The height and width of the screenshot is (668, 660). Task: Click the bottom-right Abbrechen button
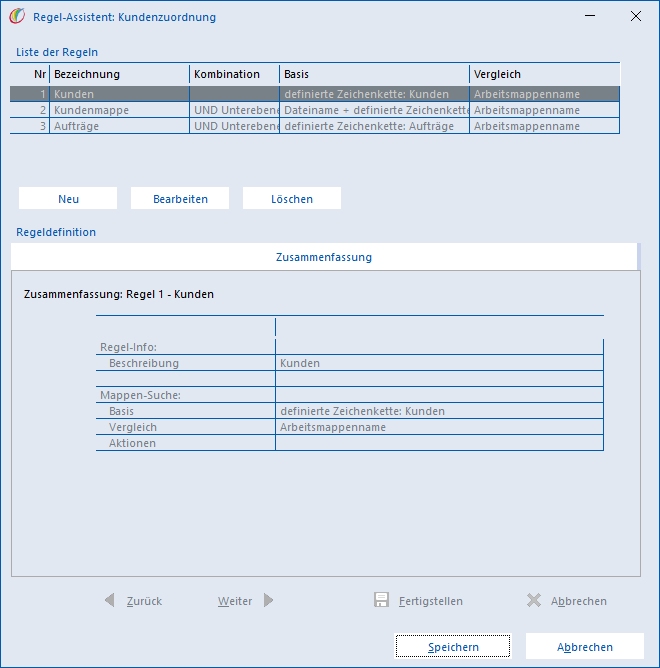pyautogui.click(x=585, y=647)
